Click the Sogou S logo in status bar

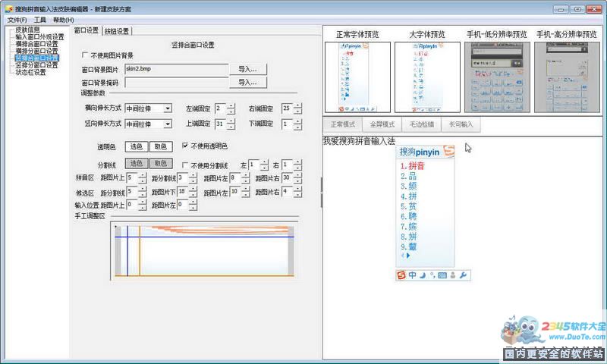(x=401, y=275)
